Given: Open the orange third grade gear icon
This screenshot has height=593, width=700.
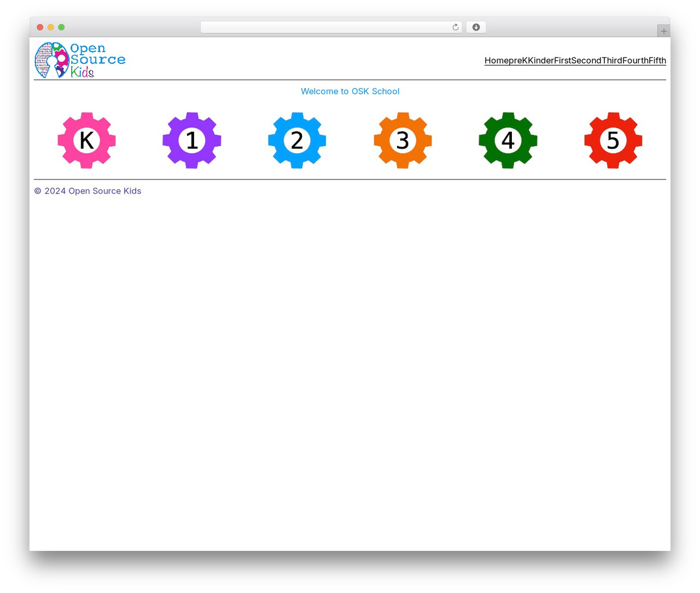Looking at the screenshot, I should tap(402, 140).
